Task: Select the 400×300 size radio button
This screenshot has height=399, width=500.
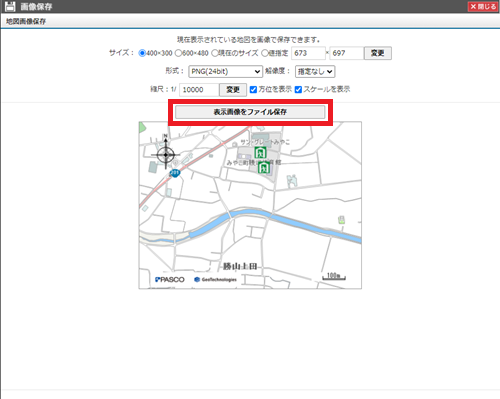Action: pyautogui.click(x=142, y=53)
